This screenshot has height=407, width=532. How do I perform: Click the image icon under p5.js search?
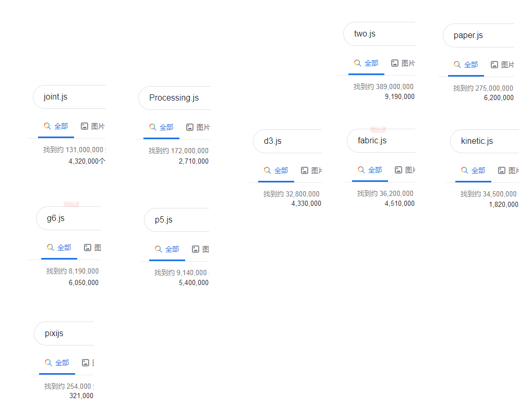pos(196,249)
